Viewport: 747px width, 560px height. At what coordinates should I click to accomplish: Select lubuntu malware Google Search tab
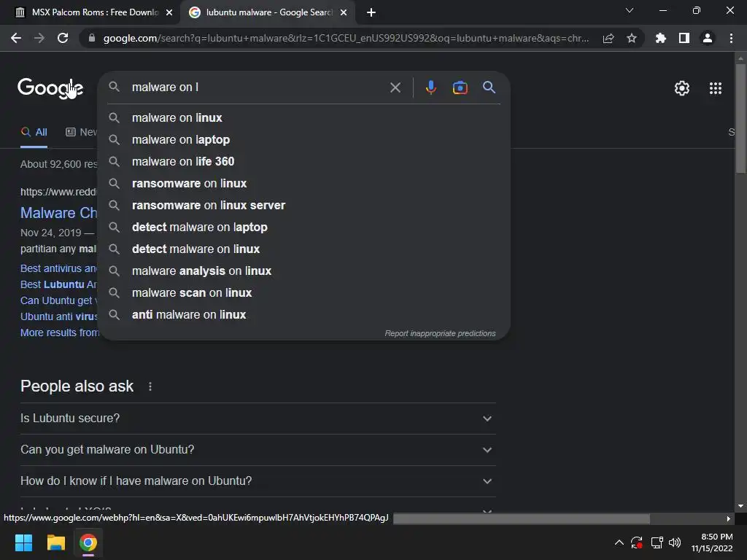(268, 12)
